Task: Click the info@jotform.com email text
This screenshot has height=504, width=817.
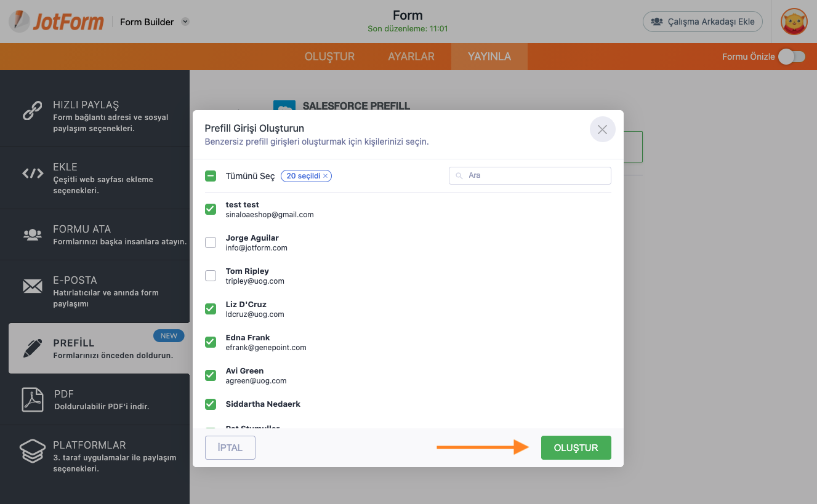Action: point(257,248)
